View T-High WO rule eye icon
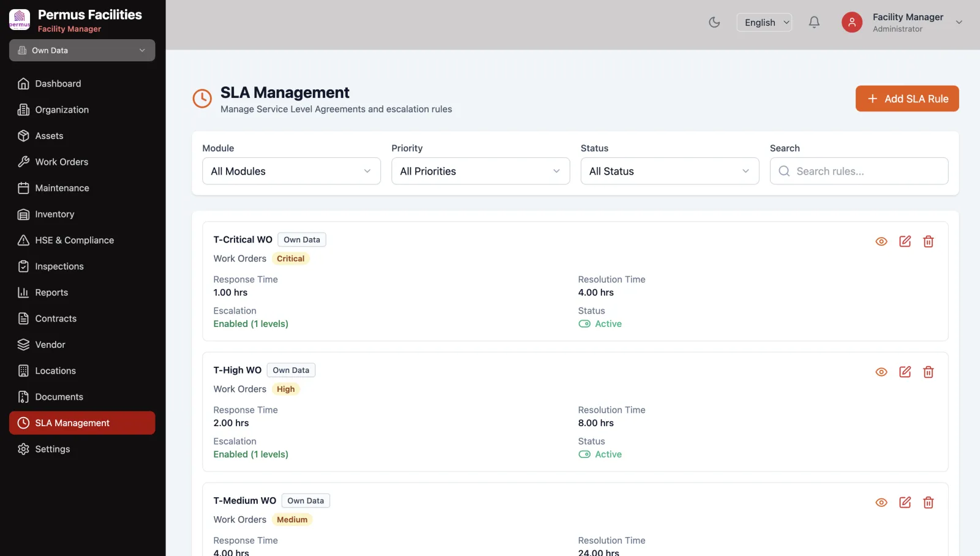The height and width of the screenshot is (556, 980). tap(881, 372)
